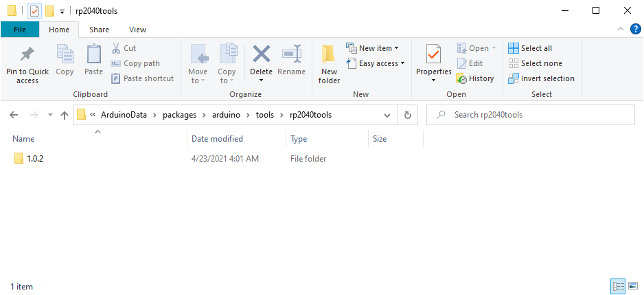The width and height of the screenshot is (644, 295).
Task: Click New folder icon in title bar
Action: pos(49,11)
